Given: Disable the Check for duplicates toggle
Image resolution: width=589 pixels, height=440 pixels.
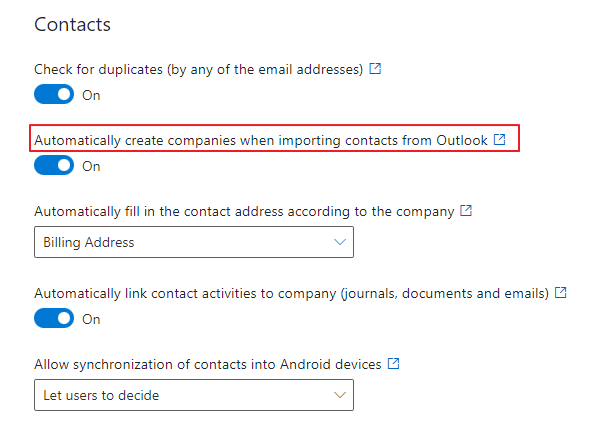Looking at the screenshot, I should 54,94.
